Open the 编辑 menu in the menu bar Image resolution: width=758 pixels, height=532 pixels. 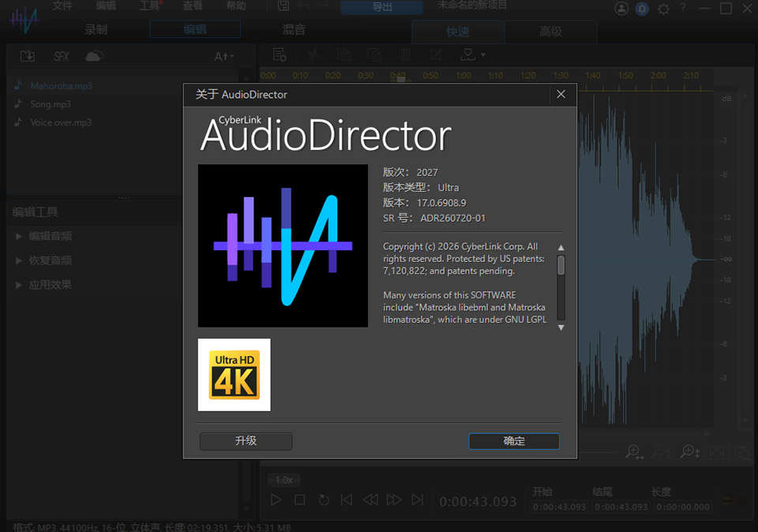(106, 6)
